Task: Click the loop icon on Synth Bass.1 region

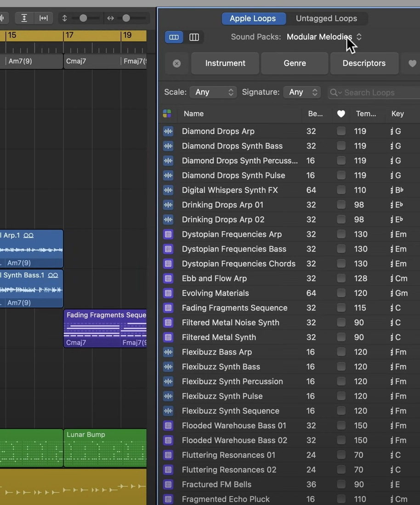Action: [53, 275]
